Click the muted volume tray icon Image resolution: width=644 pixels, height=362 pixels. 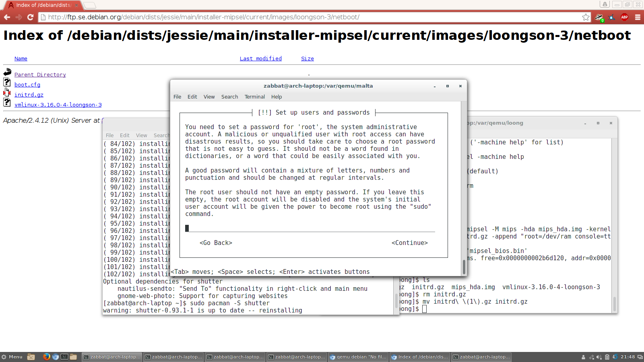[x=599, y=357]
